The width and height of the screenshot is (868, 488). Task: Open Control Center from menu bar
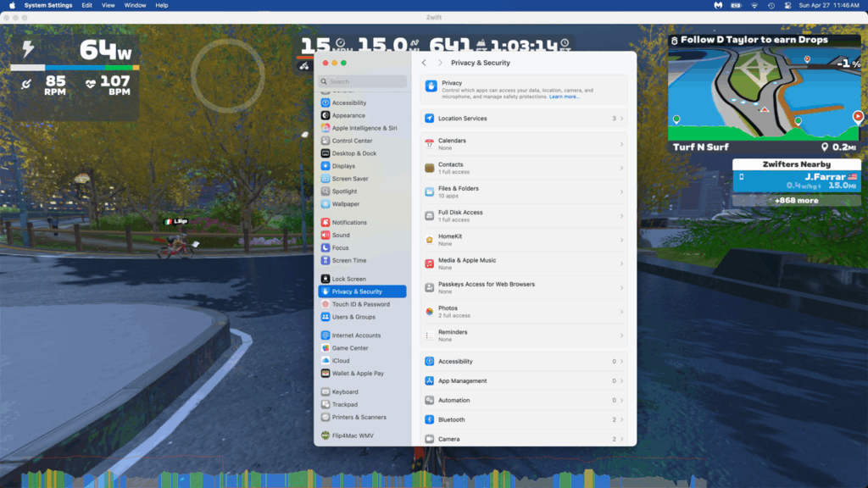pyautogui.click(x=787, y=6)
